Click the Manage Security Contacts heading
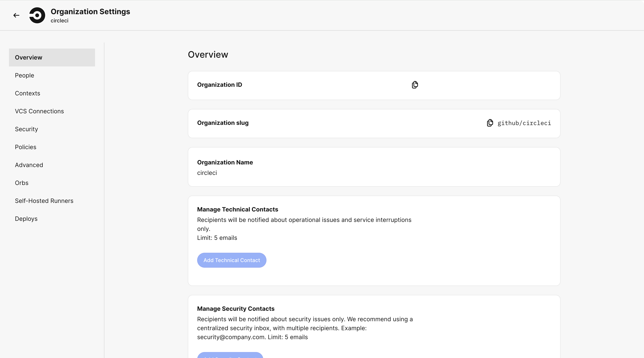Screen dimensions: 644x358 pos(236,309)
